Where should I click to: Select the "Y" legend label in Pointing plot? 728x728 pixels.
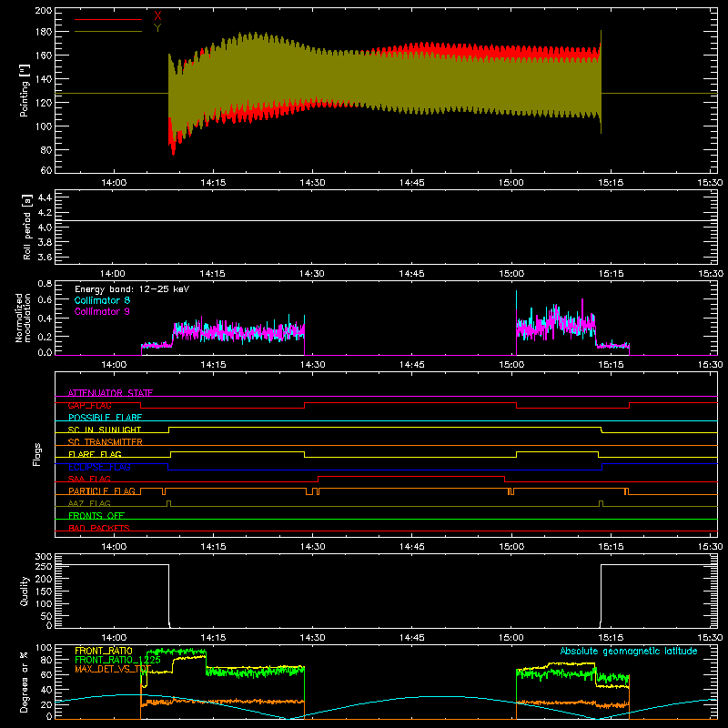(157, 28)
